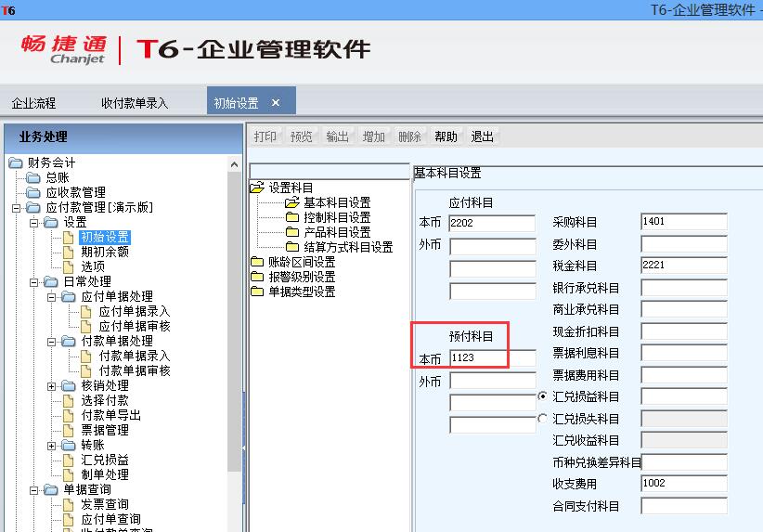Collapse the 设置 tree node
The width and height of the screenshot is (763, 532).
(33, 223)
